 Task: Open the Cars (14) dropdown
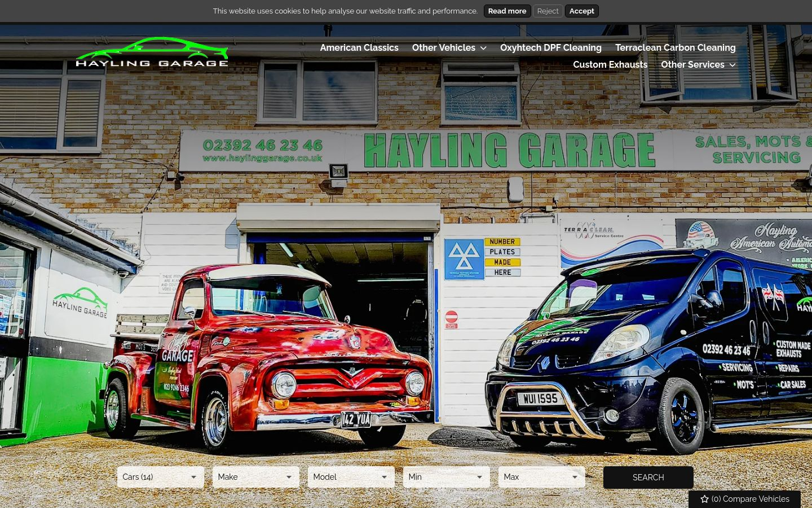[x=161, y=477]
